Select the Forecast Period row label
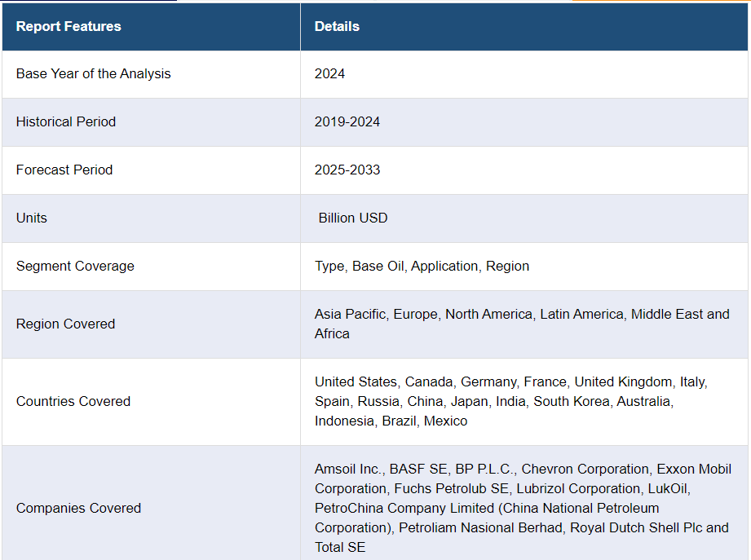Screen dimensions: 751x560 pos(64,170)
